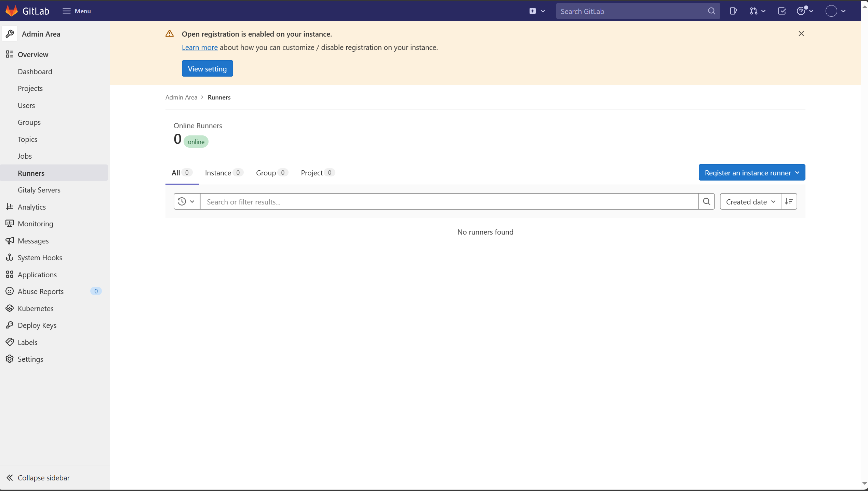
Task: Focus the Search GitLab field
Action: pyautogui.click(x=638, y=11)
